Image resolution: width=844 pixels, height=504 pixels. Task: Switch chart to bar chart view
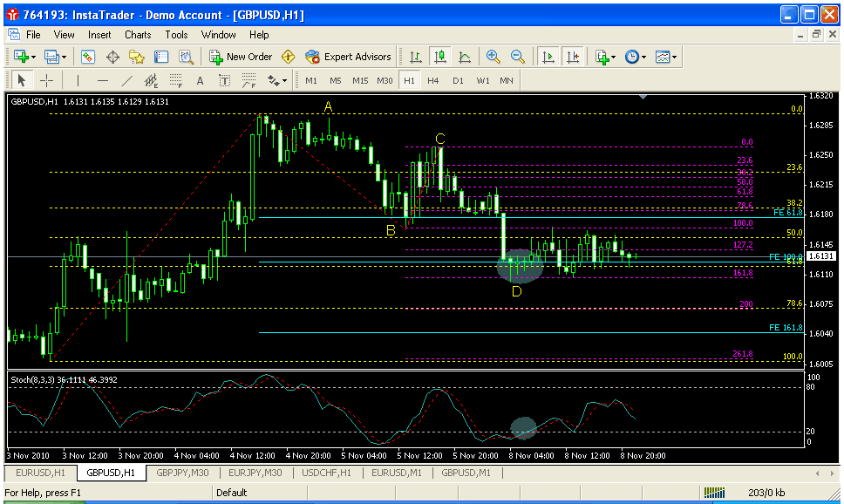[416, 57]
